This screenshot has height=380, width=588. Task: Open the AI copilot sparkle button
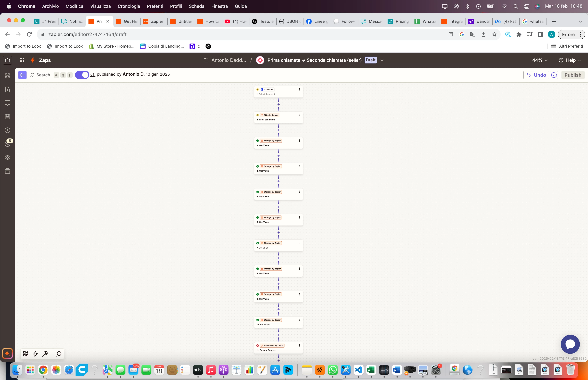pos(7,353)
